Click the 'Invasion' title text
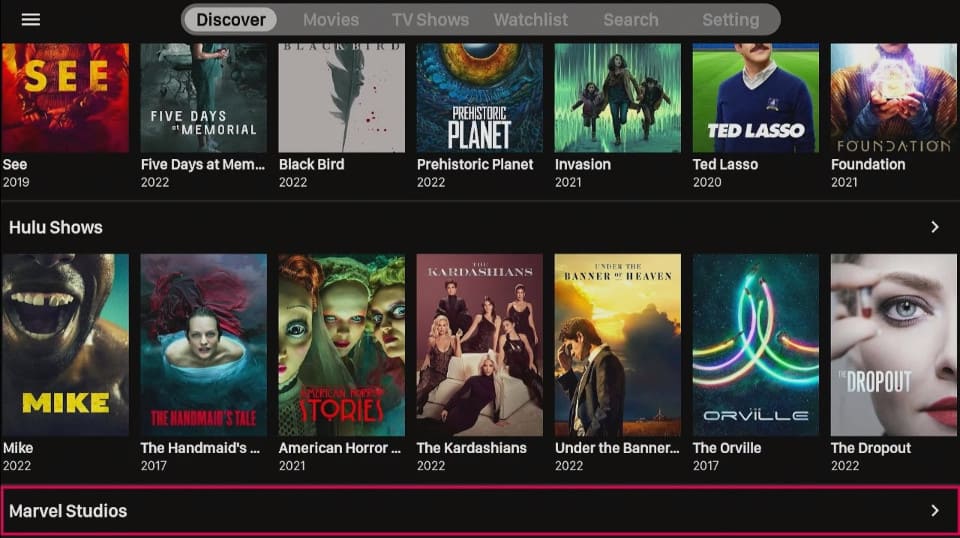This screenshot has height=538, width=960. (x=583, y=164)
